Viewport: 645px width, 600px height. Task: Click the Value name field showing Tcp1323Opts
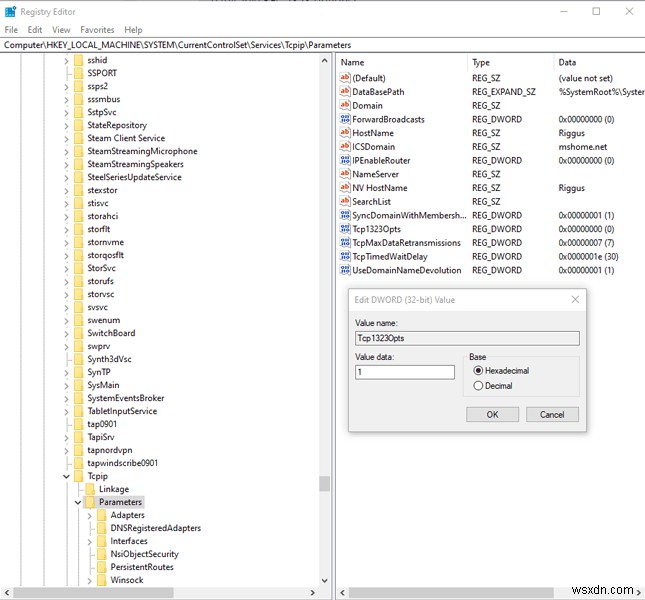467,338
